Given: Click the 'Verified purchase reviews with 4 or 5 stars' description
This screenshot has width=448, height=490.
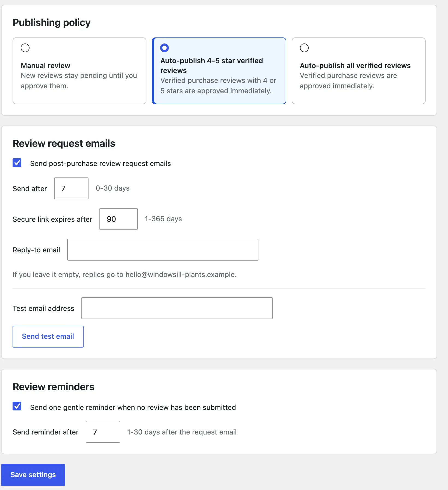Looking at the screenshot, I should (x=218, y=86).
